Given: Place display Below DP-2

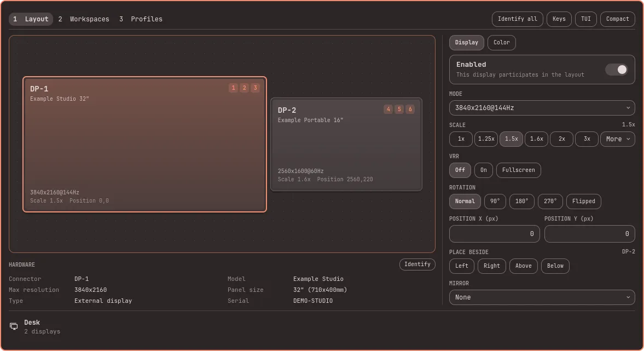Looking at the screenshot, I should [555, 266].
